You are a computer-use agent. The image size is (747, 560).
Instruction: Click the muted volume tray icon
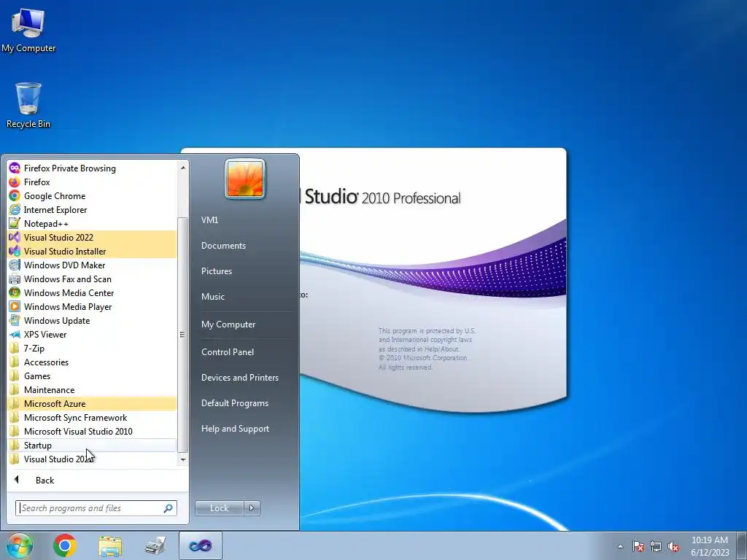pyautogui.click(x=673, y=547)
